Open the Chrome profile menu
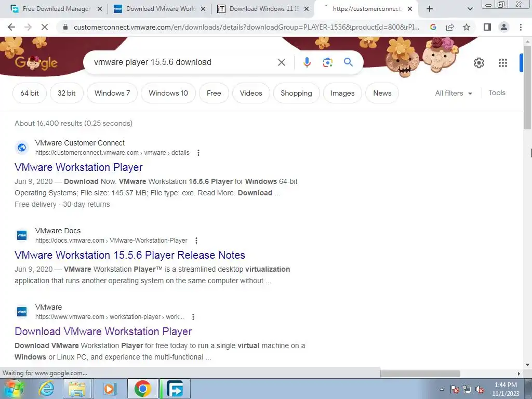532x399 pixels. tap(504, 27)
